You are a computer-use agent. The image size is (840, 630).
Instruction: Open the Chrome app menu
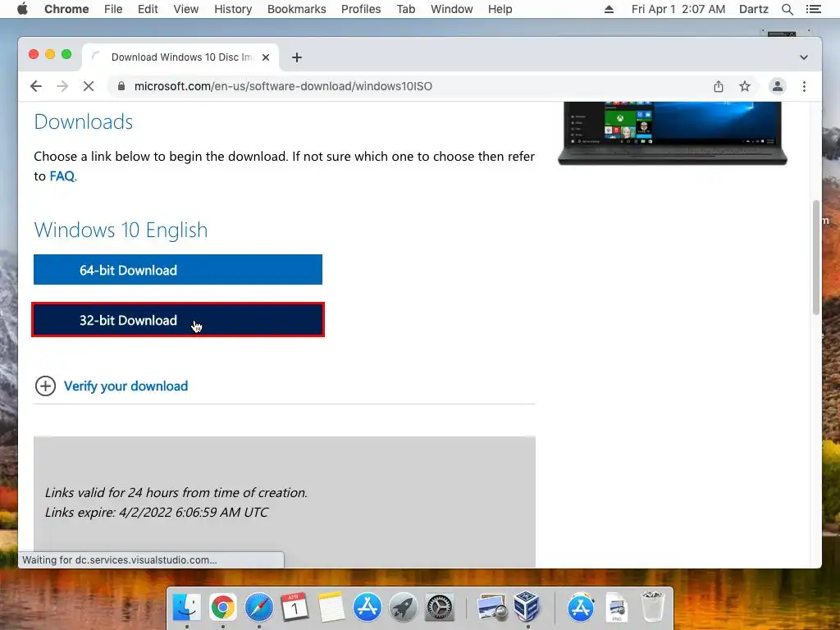[x=66, y=9]
